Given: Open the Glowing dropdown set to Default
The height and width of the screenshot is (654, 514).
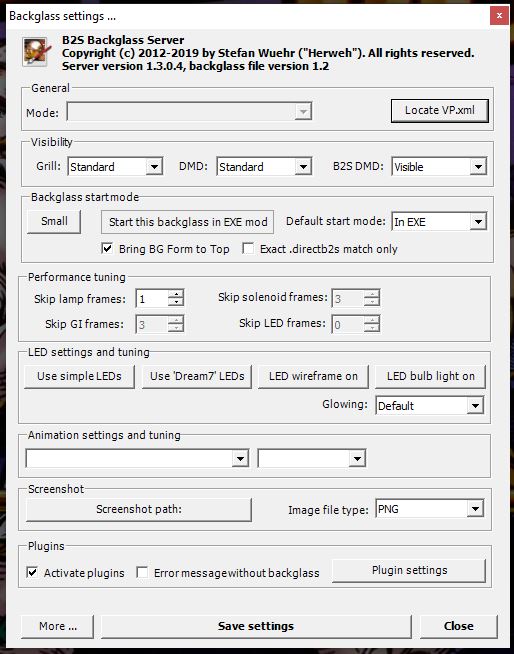Looking at the screenshot, I should [x=430, y=405].
